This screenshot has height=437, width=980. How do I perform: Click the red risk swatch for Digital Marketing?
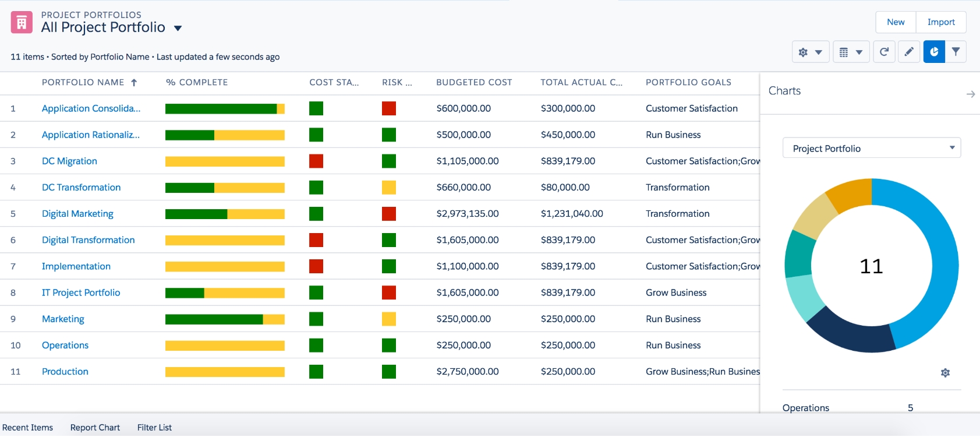pos(389,214)
